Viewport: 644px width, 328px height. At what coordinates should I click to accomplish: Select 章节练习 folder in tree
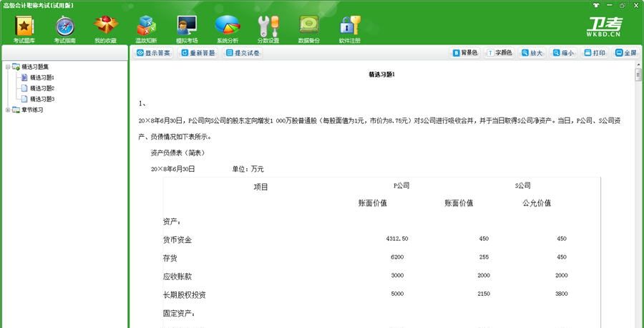point(32,110)
